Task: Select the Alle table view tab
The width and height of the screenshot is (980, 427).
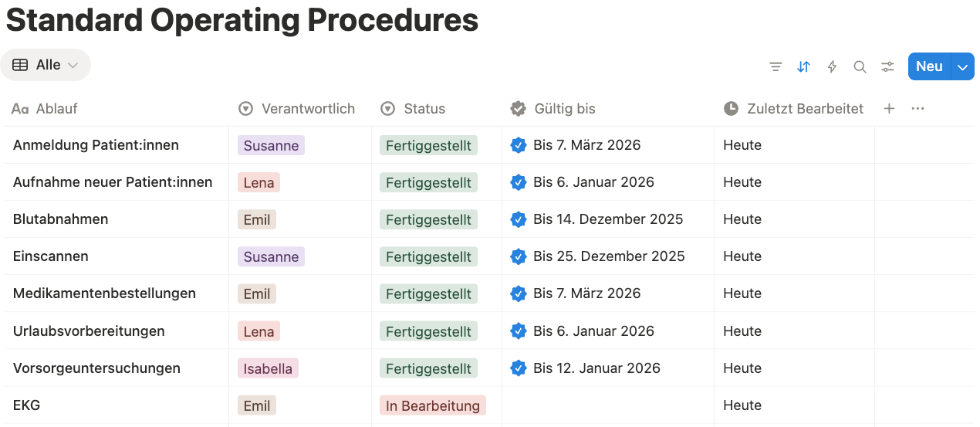Action: [46, 65]
